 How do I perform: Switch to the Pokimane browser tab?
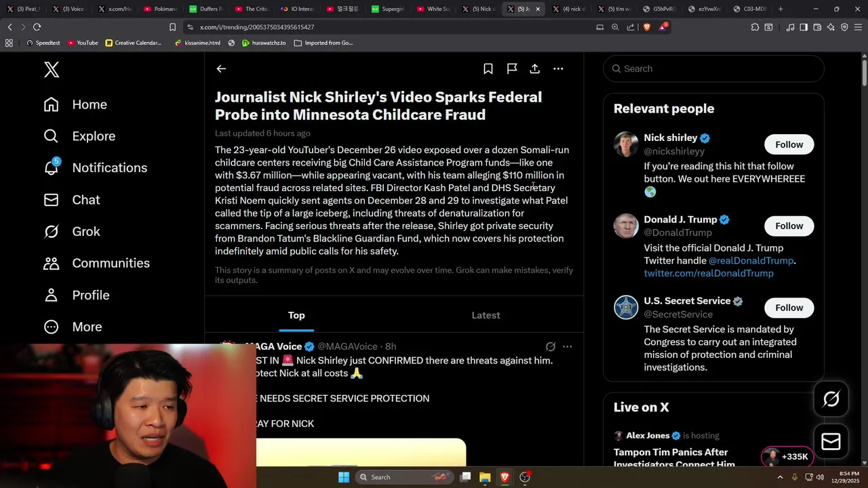click(x=160, y=9)
